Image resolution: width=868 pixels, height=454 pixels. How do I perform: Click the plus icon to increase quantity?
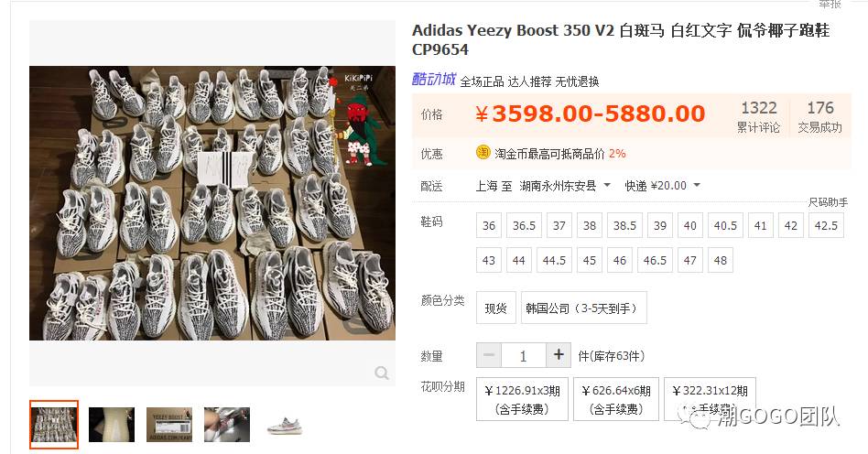pyautogui.click(x=559, y=355)
